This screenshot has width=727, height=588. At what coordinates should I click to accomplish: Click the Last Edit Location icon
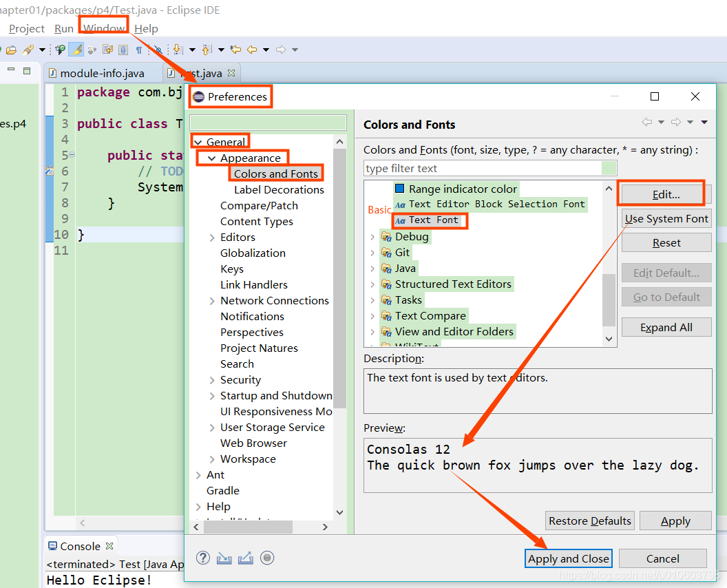pyautogui.click(x=235, y=50)
